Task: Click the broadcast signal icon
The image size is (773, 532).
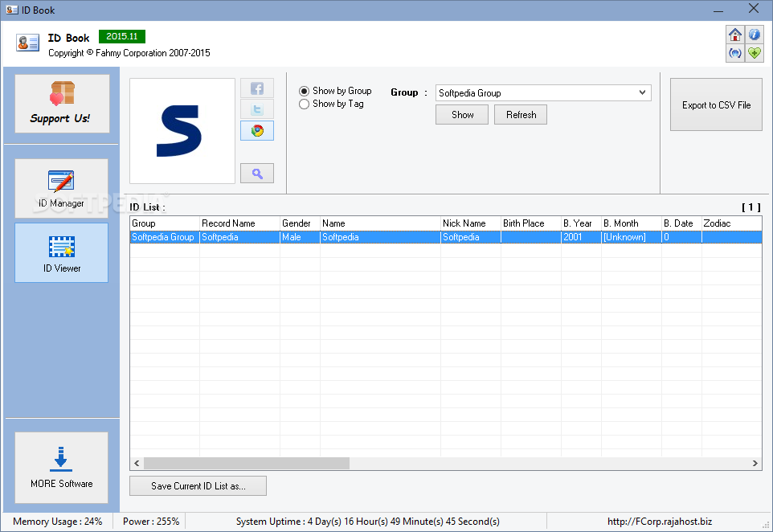Action: pyautogui.click(x=735, y=53)
